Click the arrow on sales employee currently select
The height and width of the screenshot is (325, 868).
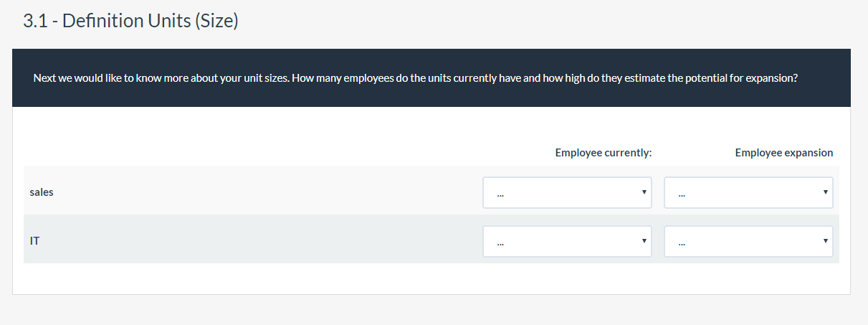click(x=644, y=192)
